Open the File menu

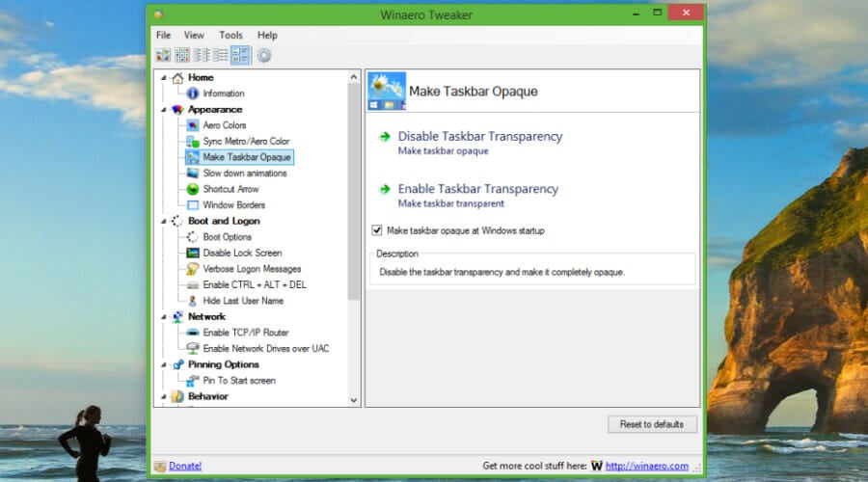tap(163, 35)
